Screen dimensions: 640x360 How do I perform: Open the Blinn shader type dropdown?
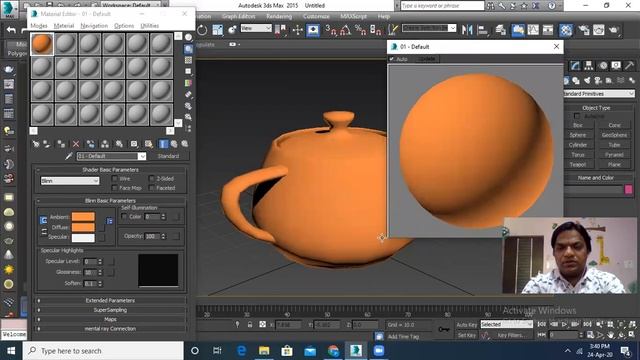pos(70,181)
